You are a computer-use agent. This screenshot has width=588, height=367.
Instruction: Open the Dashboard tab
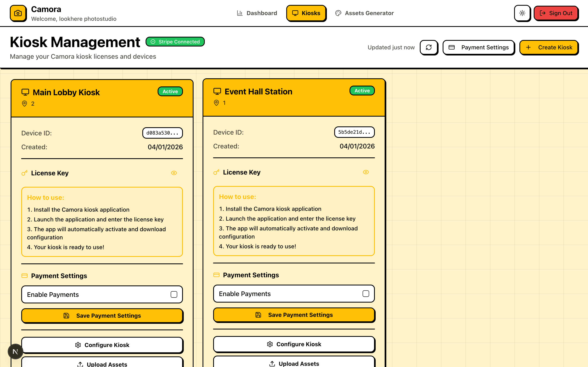point(257,13)
